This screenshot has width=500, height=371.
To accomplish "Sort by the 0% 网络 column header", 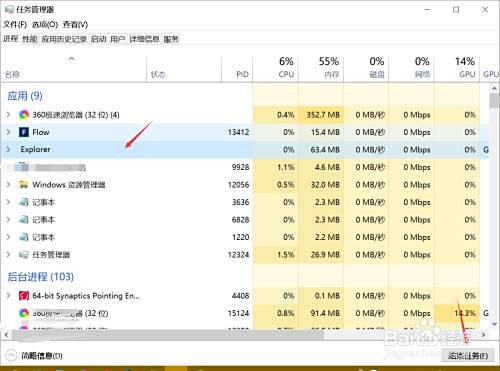I will pos(412,69).
